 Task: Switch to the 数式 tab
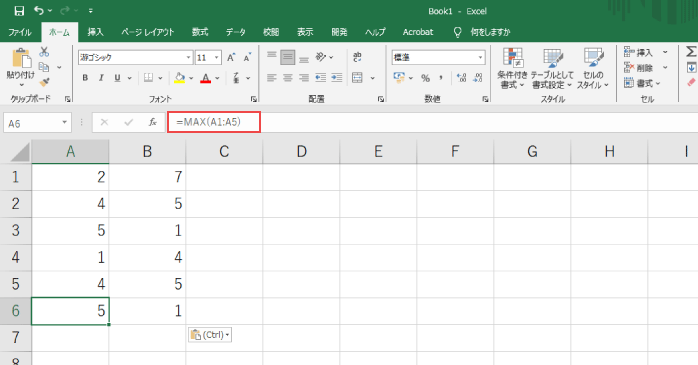(x=200, y=32)
